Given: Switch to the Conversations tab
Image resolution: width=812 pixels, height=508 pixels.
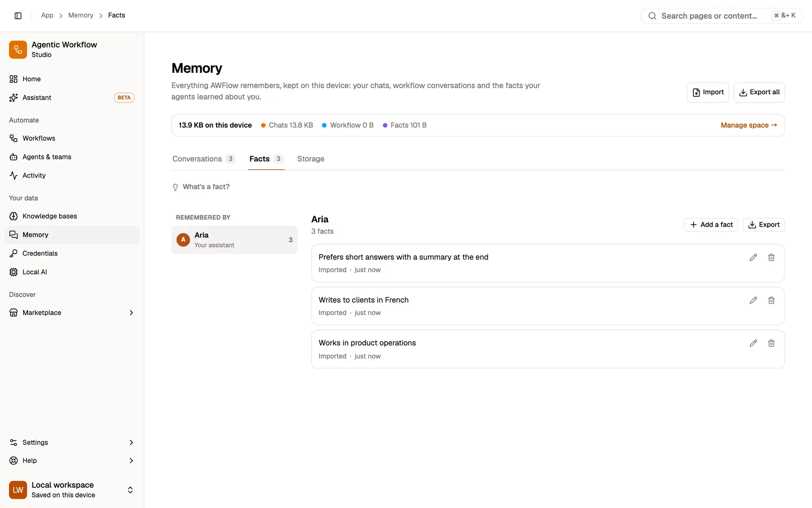Looking at the screenshot, I should click(x=203, y=159).
